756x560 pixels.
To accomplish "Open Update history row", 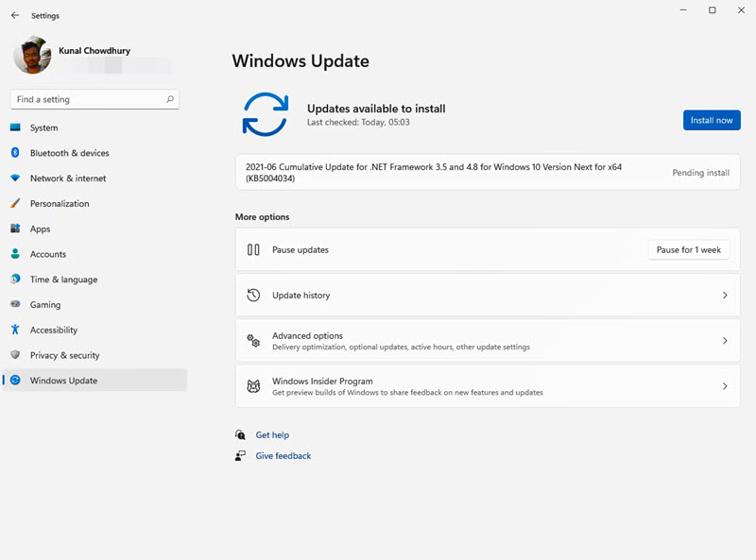I will click(x=488, y=295).
